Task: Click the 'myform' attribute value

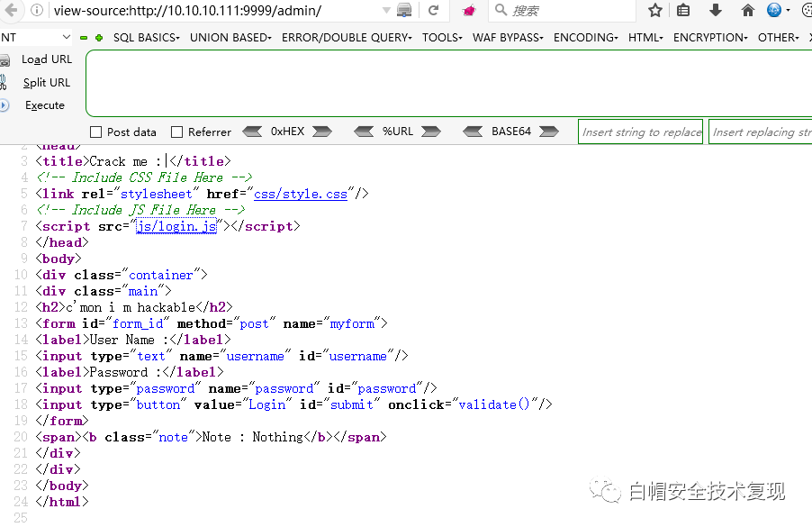Action: pos(352,324)
